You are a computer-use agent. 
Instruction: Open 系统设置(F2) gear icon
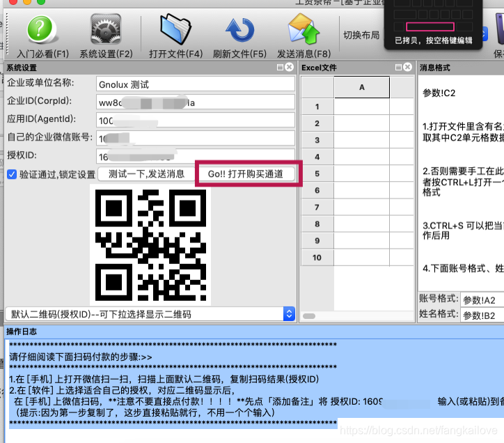[x=106, y=29]
